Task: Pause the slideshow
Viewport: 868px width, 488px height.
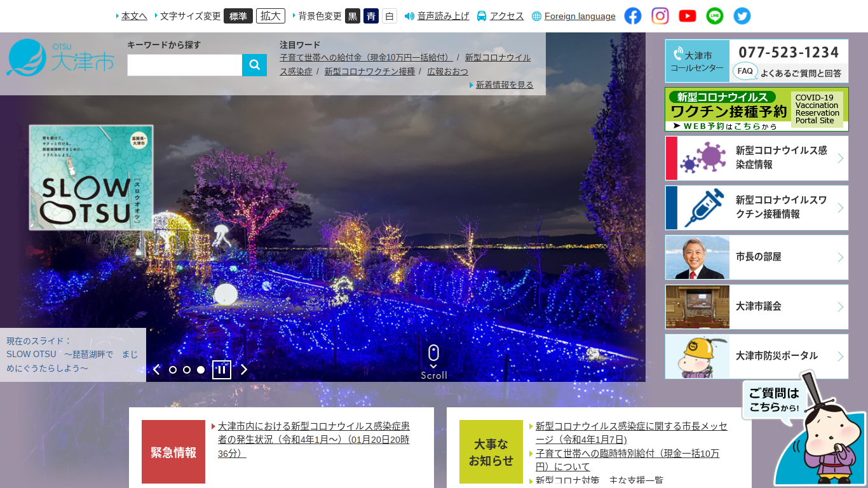Action: 222,370
